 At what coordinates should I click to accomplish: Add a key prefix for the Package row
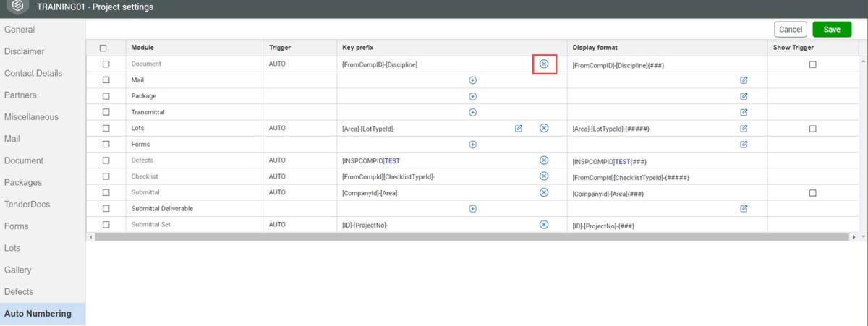472,96
